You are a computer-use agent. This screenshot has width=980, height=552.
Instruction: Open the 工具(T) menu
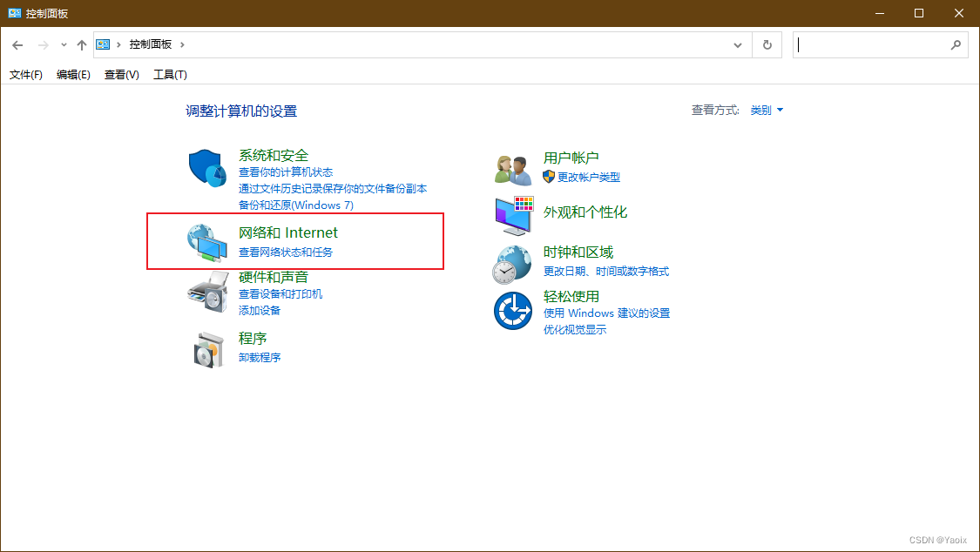pos(170,74)
